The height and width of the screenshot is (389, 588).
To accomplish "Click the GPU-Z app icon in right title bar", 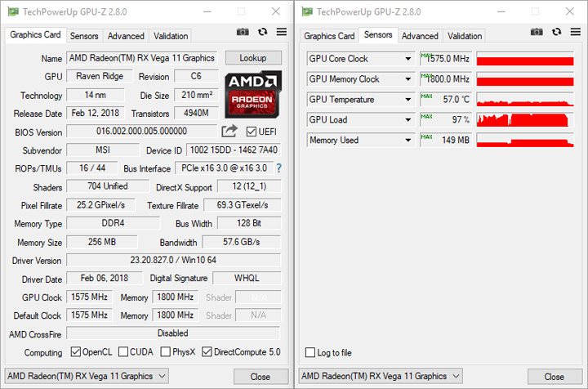I will pos(307,11).
